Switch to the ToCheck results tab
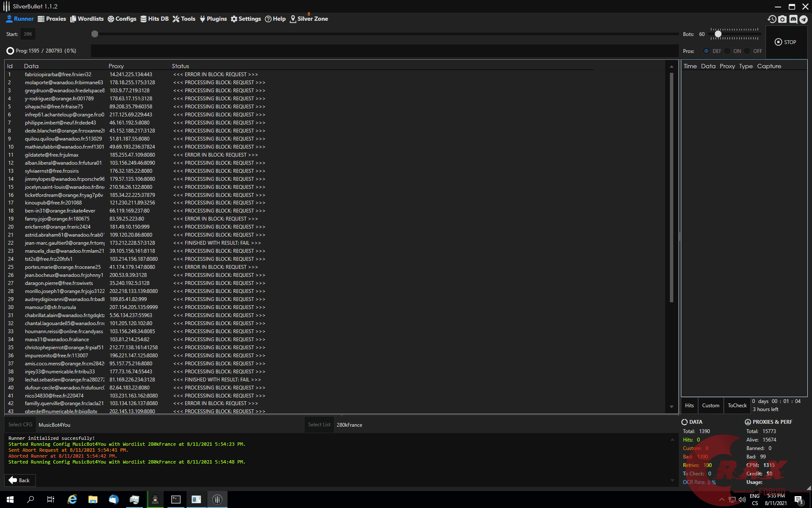This screenshot has width=812, height=508. (x=737, y=406)
